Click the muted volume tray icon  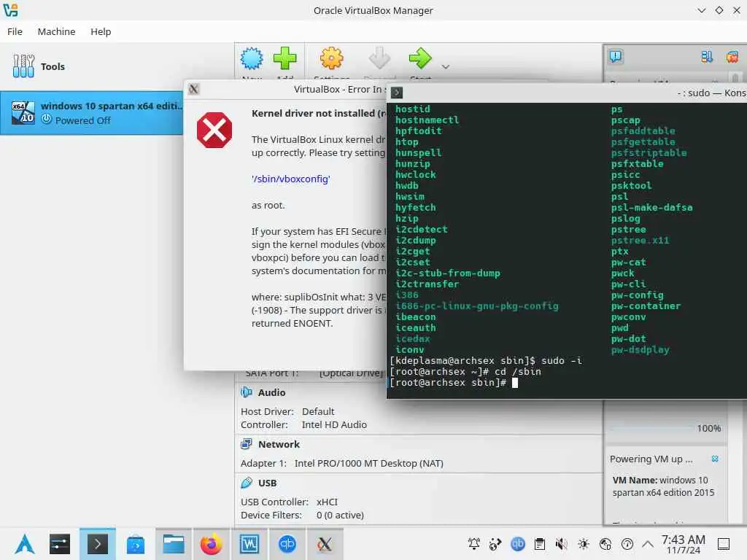point(562,544)
